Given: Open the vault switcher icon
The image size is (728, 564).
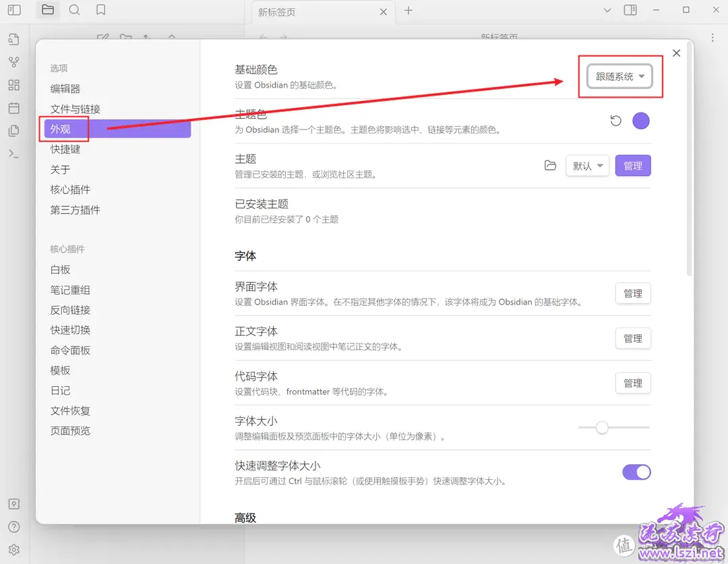Looking at the screenshot, I should coord(14,504).
